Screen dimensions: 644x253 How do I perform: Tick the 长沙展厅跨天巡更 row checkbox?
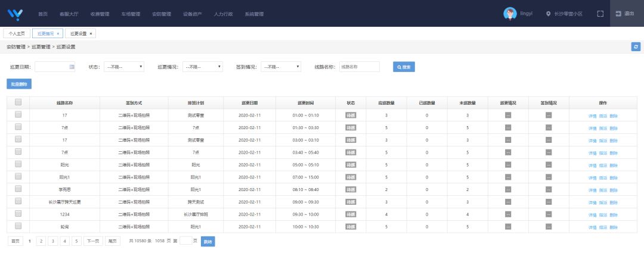pyautogui.click(x=18, y=201)
